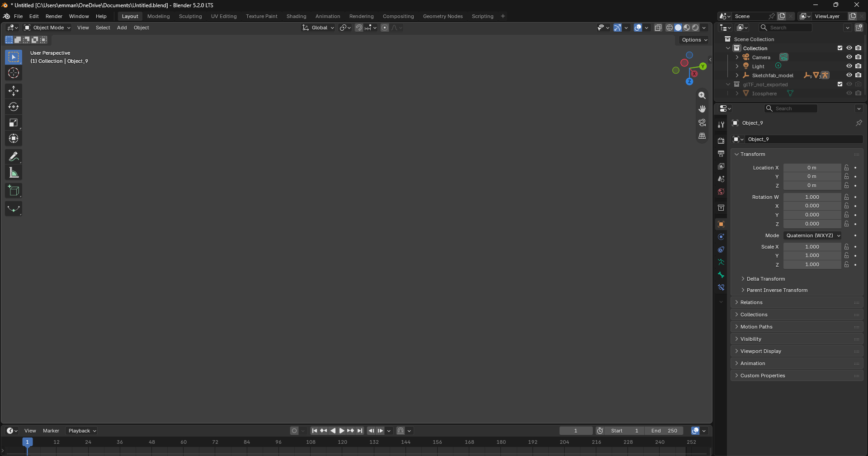Switch to the Geometry Nodes workspace
The width and height of the screenshot is (868, 456).
[443, 16]
